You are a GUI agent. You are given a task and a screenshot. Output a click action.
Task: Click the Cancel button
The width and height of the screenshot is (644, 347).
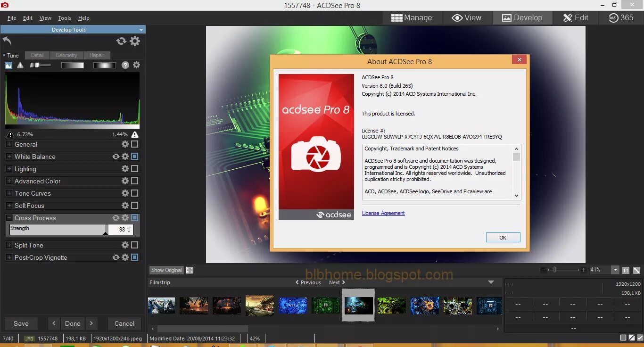pos(124,323)
